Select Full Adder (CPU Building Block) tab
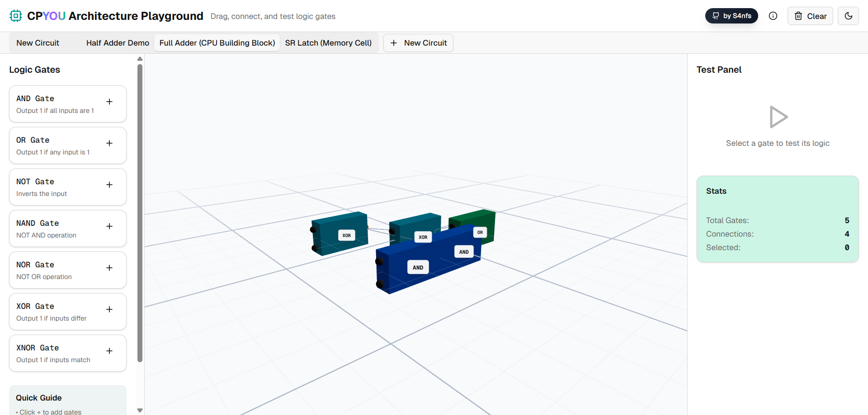This screenshot has height=415, width=868. [x=217, y=43]
